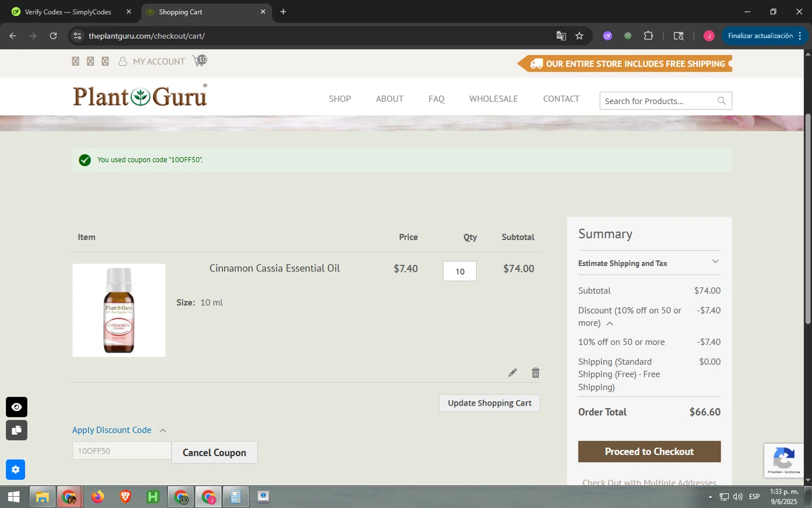Click Update Shopping Cart button
Screen dimensions: 812x508
point(489,403)
